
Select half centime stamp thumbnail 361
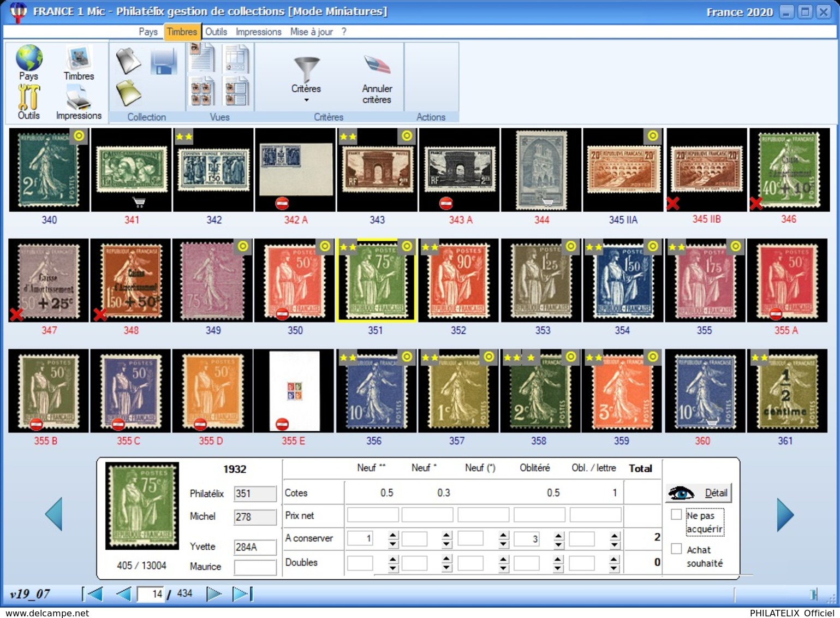click(x=787, y=391)
